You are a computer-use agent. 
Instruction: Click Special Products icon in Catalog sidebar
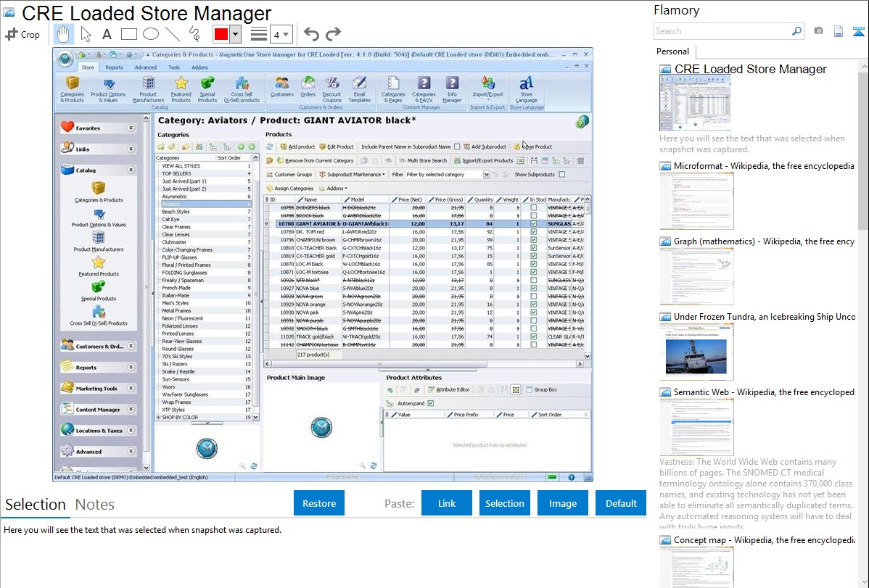[99, 291]
